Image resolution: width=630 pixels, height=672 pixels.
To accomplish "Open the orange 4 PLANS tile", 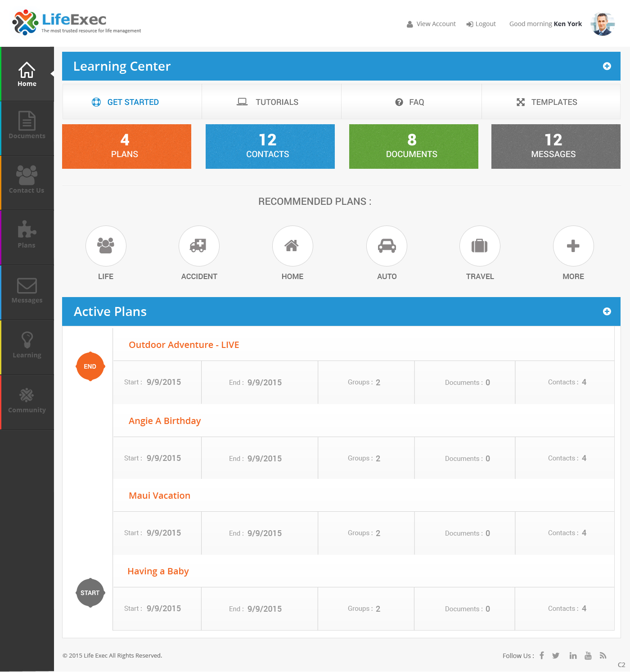I will [x=126, y=146].
